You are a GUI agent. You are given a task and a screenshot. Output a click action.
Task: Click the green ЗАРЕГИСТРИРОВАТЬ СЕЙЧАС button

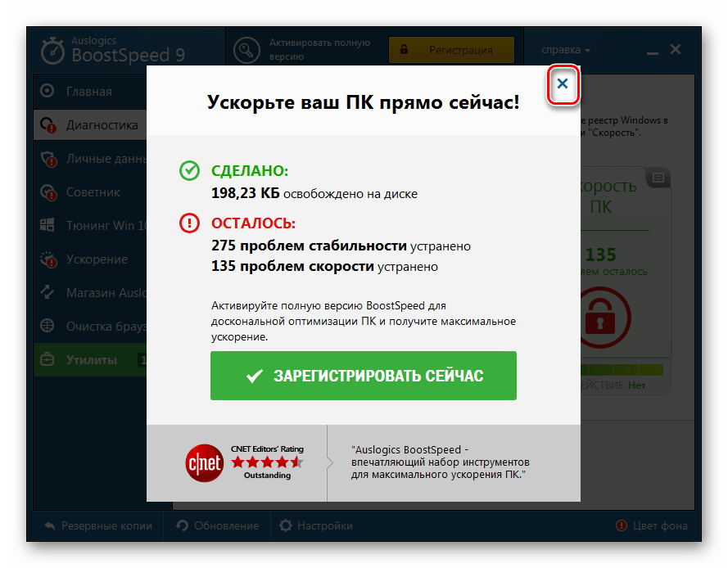[x=363, y=376]
